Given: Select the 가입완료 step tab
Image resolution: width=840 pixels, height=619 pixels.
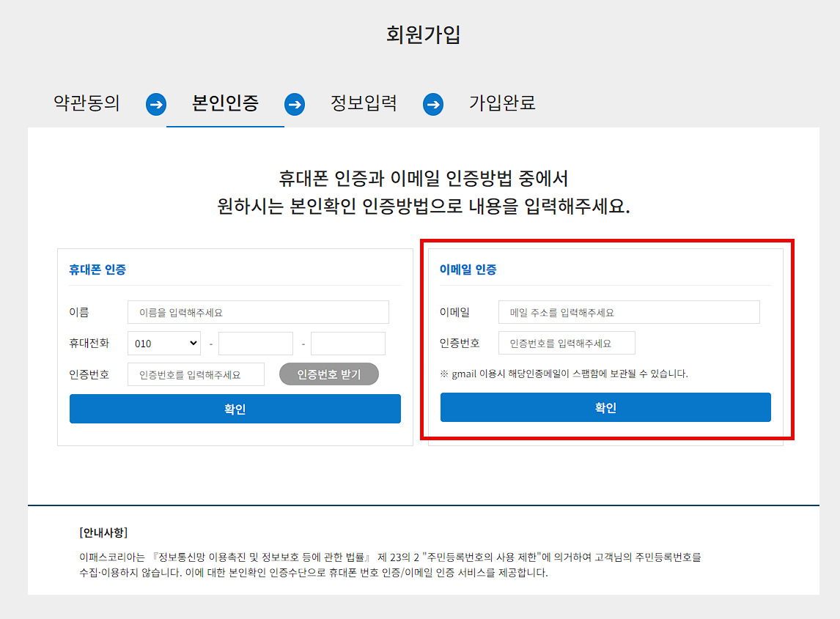Looking at the screenshot, I should click(x=503, y=103).
